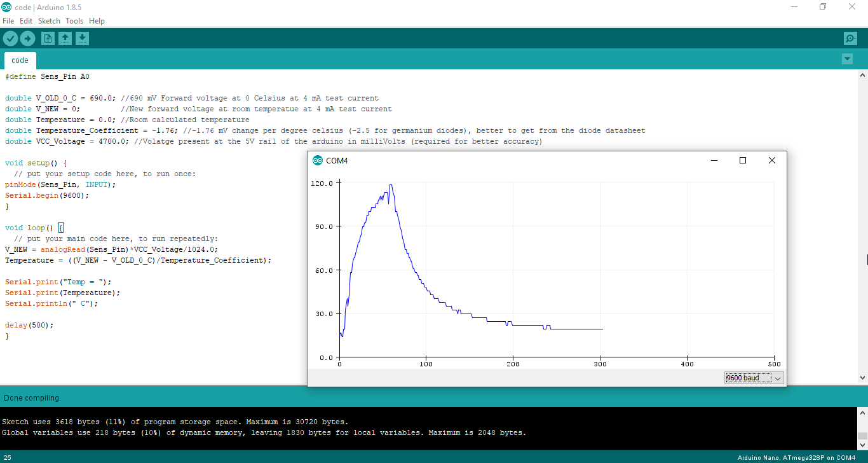
Task: Click the 'Sketch uses 3618 bytes' console line
Action: (175, 422)
